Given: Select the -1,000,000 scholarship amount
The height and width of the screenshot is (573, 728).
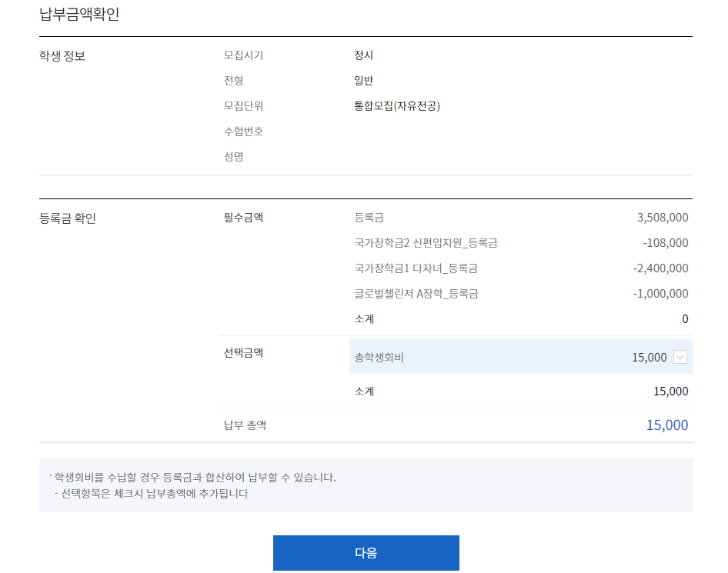Looking at the screenshot, I should 660,294.
